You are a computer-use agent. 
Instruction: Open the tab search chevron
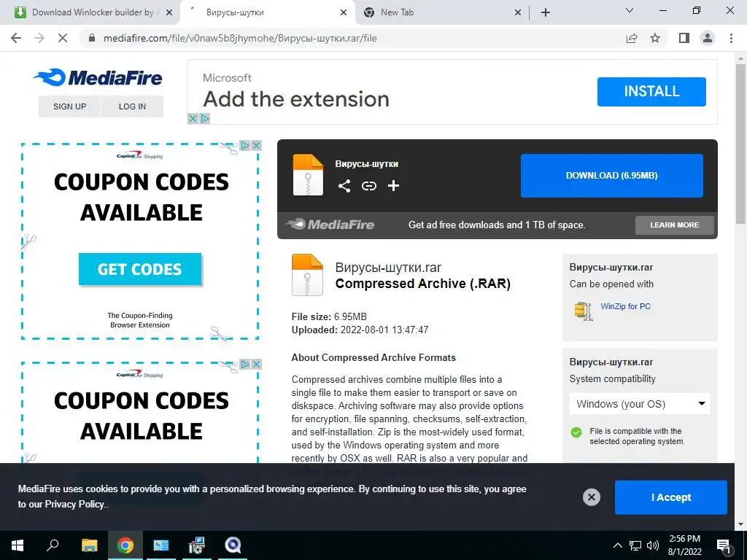click(x=630, y=10)
